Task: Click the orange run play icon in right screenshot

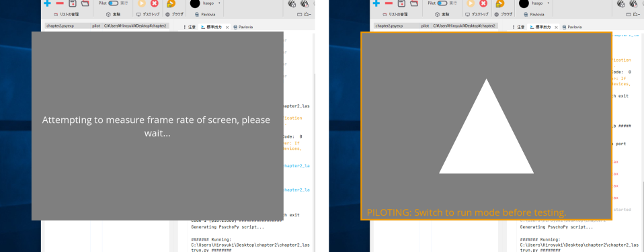Action: 471,3
